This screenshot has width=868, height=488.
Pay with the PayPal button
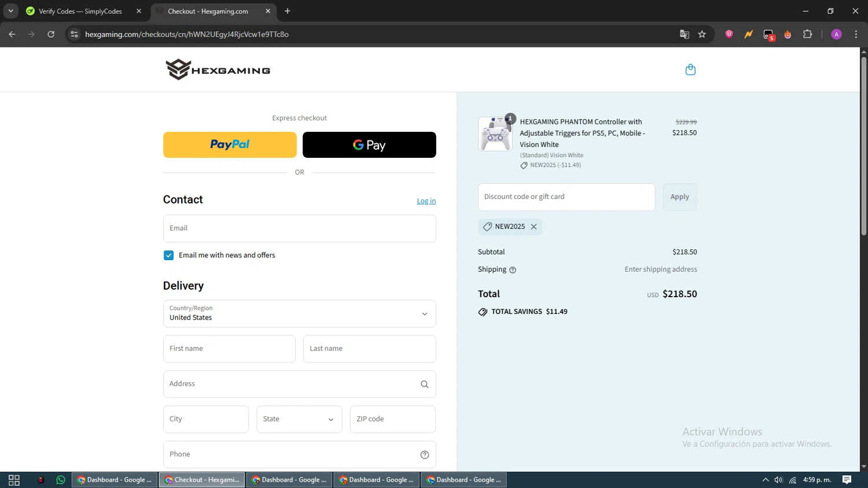[230, 145]
